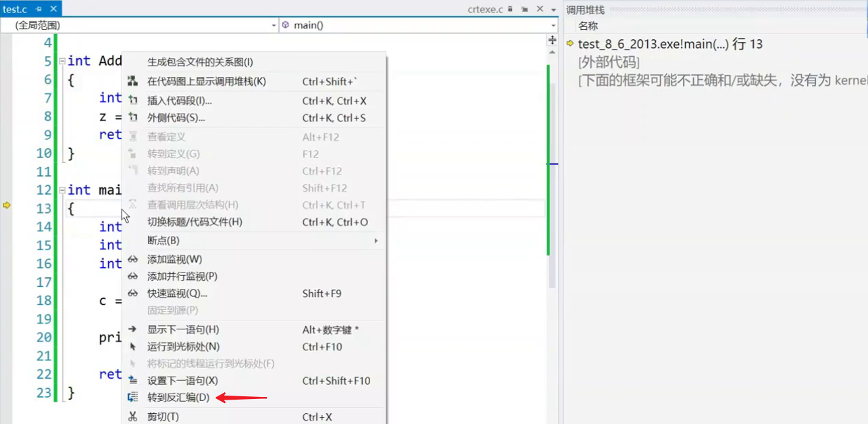Click the yellow arrow at line 13 margin
The height and width of the screenshot is (424, 868).
(7, 205)
